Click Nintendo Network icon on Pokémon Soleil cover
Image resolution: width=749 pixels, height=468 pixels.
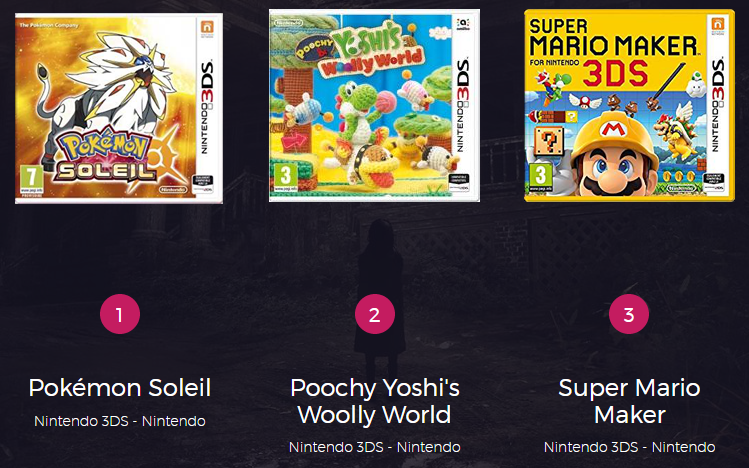pos(207,29)
